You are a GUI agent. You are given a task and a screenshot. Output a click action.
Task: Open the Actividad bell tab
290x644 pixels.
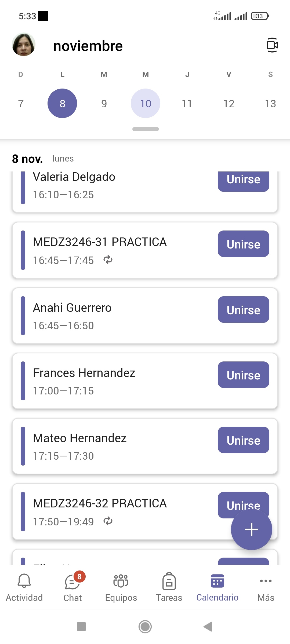point(24,587)
